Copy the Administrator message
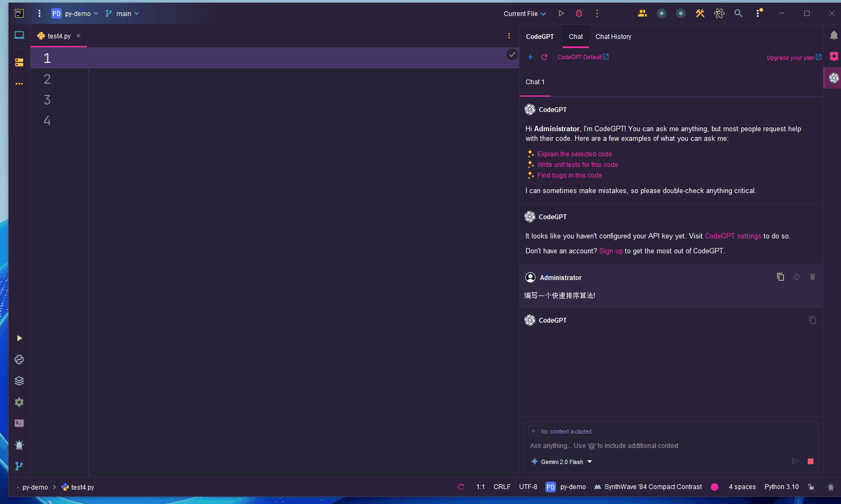Screen dimensions: 841x504 (x=780, y=277)
